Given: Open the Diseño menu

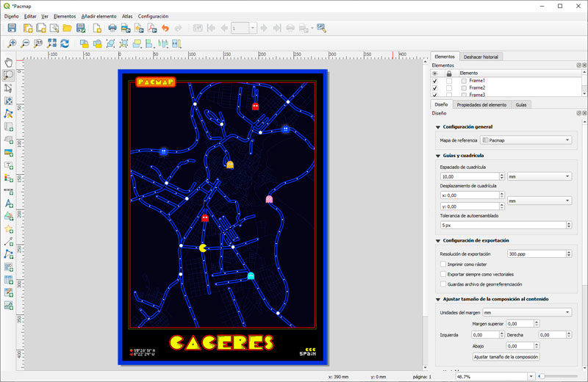Looking at the screenshot, I should (x=11, y=16).
